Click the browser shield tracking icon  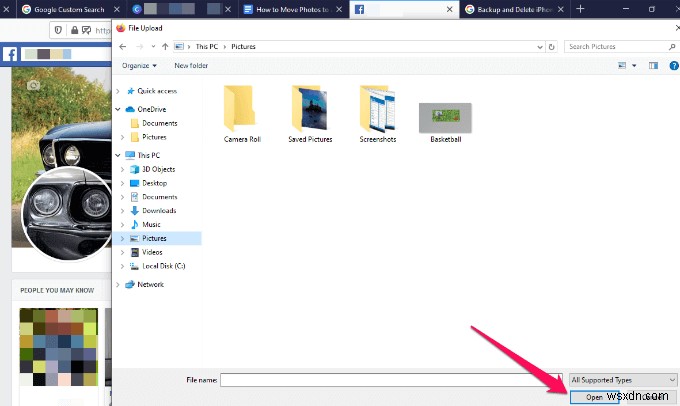point(58,30)
